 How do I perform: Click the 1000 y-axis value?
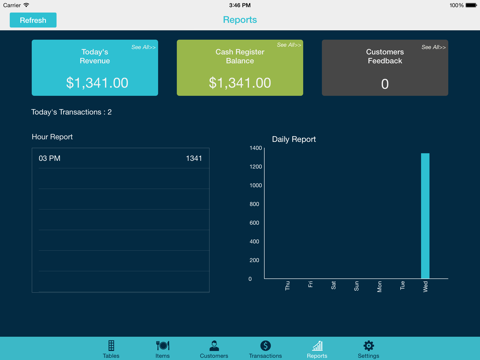(x=256, y=185)
